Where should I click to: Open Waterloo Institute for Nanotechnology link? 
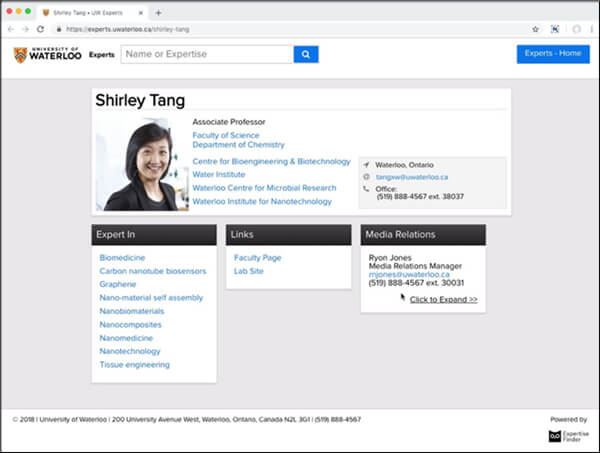tap(262, 201)
